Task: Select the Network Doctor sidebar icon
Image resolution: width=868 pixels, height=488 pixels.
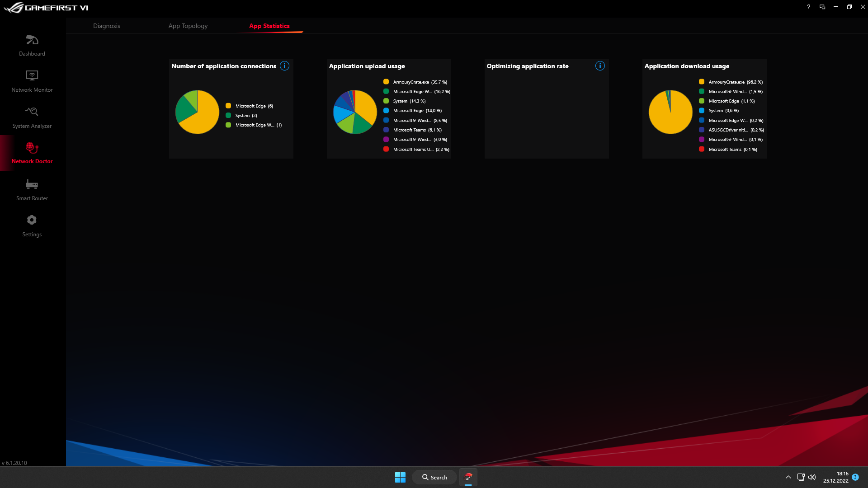Action: tap(32, 153)
